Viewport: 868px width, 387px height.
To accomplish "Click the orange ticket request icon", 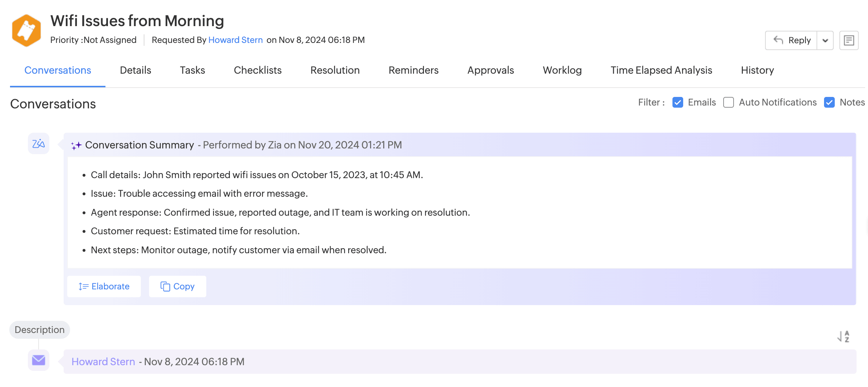I will click(26, 30).
